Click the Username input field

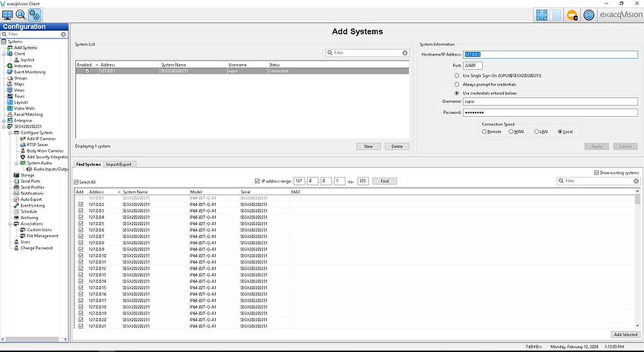coord(551,102)
